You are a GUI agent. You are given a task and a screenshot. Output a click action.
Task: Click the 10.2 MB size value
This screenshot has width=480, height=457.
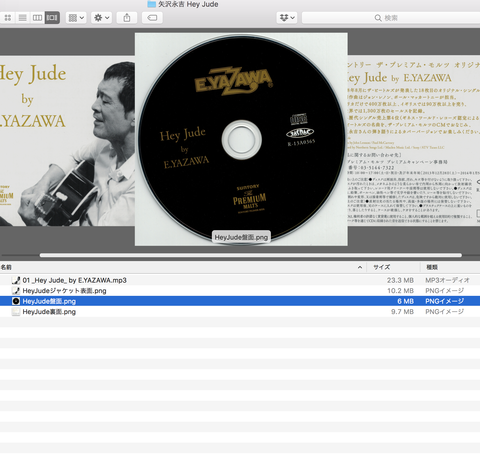pos(400,291)
